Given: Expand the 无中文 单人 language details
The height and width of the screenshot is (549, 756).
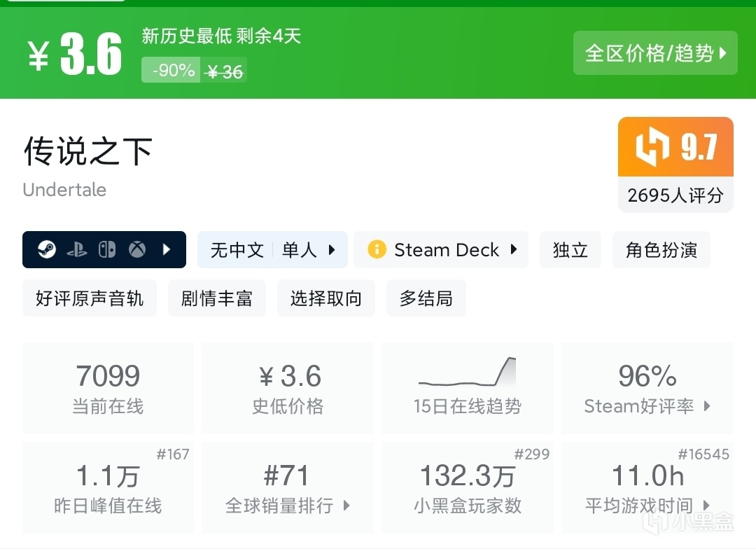Looking at the screenshot, I should click(272, 250).
